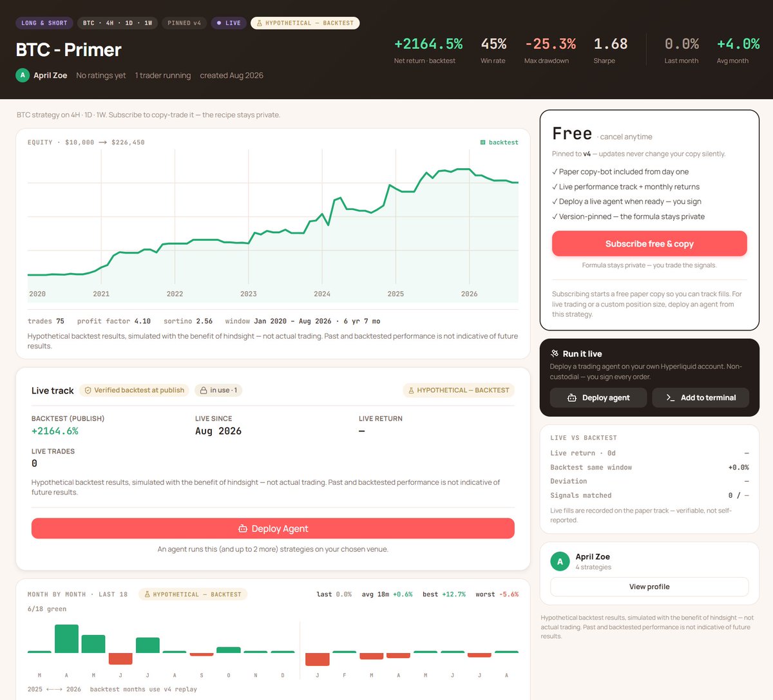773x700 pixels.
Task: Open View profile button
Action: 649,587
